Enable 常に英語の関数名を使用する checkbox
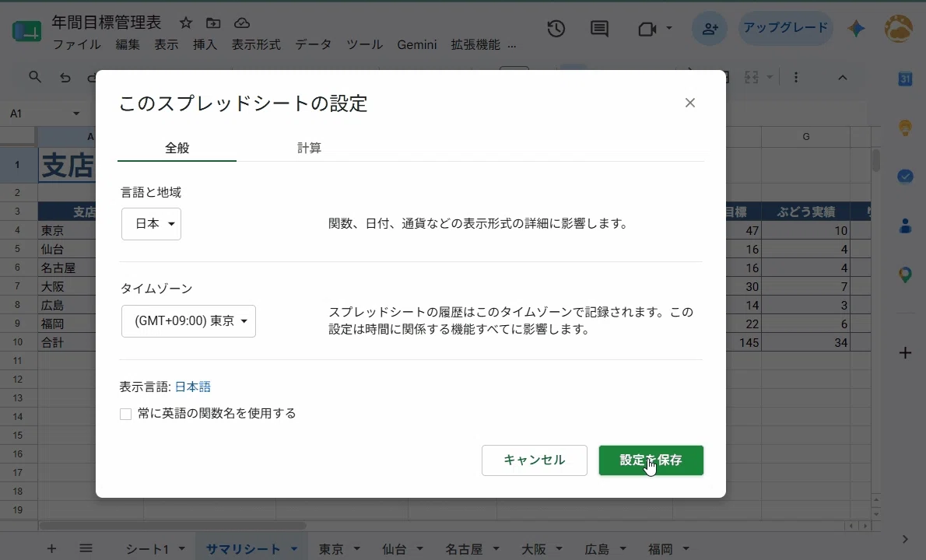This screenshot has width=926, height=560. [x=126, y=415]
